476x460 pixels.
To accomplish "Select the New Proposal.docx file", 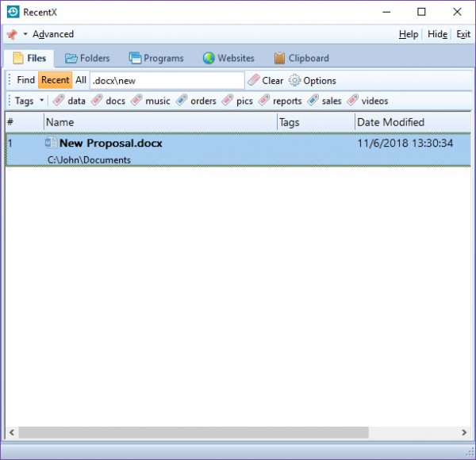I will point(238,150).
